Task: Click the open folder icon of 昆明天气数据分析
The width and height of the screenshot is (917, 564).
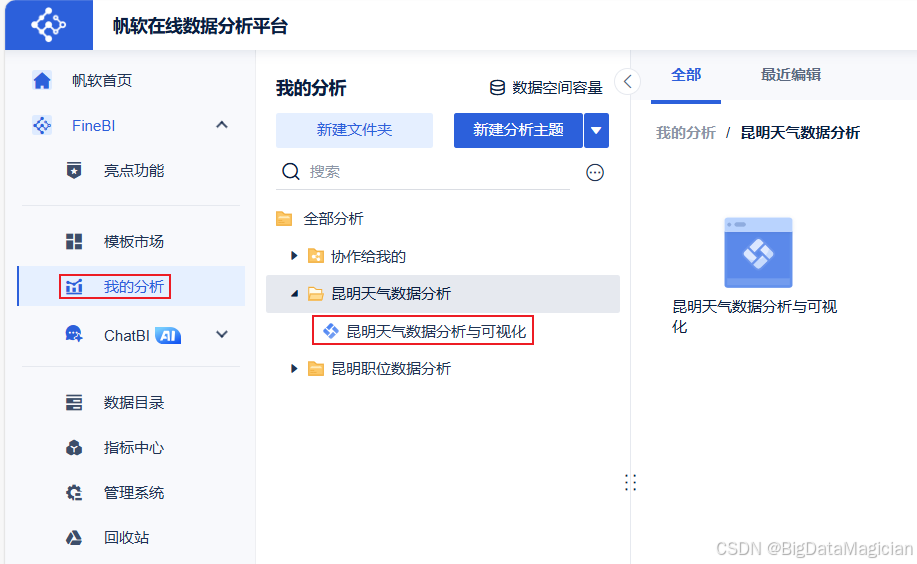Action: 316,294
